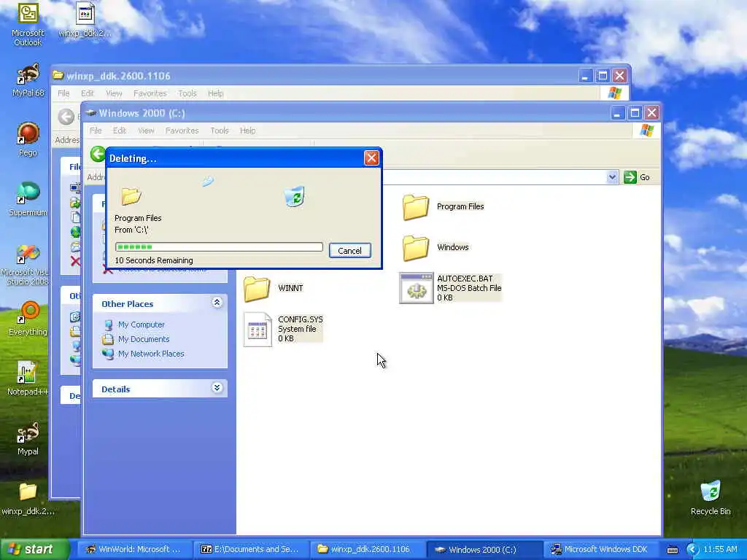Expand the Details panel
This screenshot has width=747, height=560.
[217, 388]
